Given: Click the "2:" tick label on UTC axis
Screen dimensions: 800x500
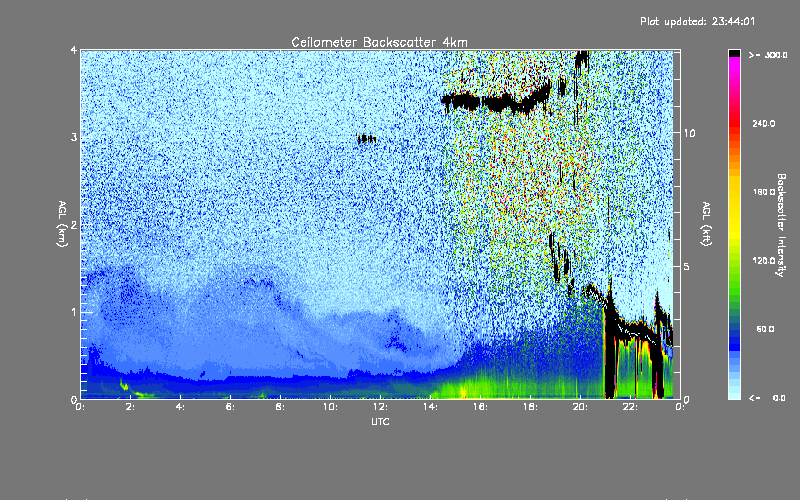Looking at the screenshot, I should point(130,407).
